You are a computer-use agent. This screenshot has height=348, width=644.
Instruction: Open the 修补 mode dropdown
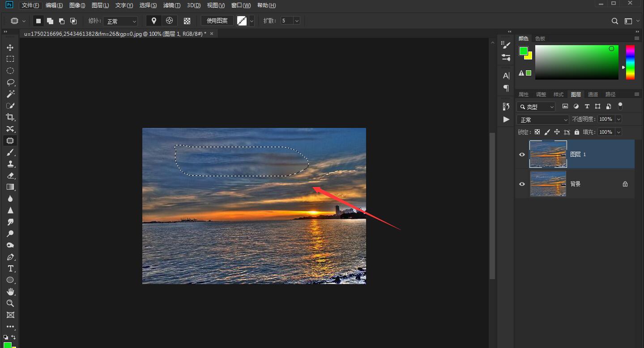[x=121, y=21]
